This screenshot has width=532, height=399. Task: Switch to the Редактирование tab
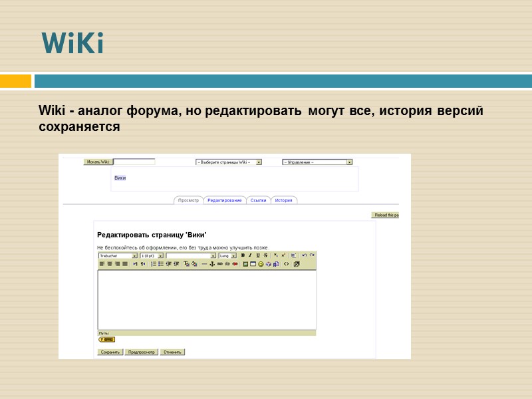[225, 201]
